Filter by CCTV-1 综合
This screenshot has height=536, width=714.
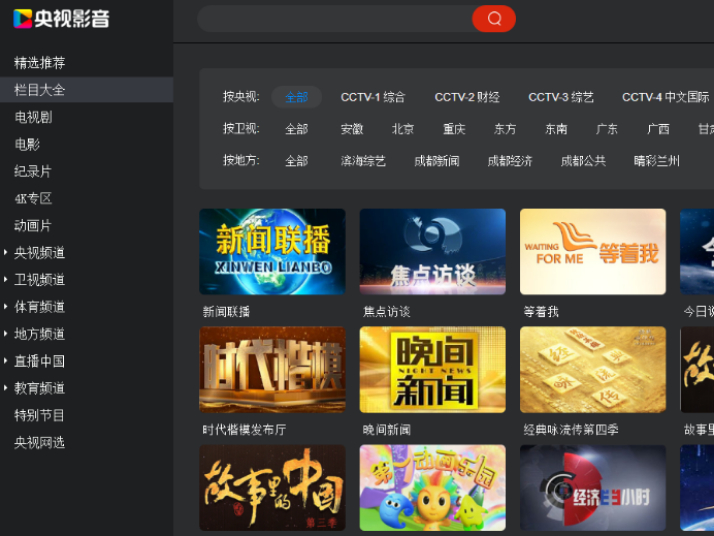point(372,97)
